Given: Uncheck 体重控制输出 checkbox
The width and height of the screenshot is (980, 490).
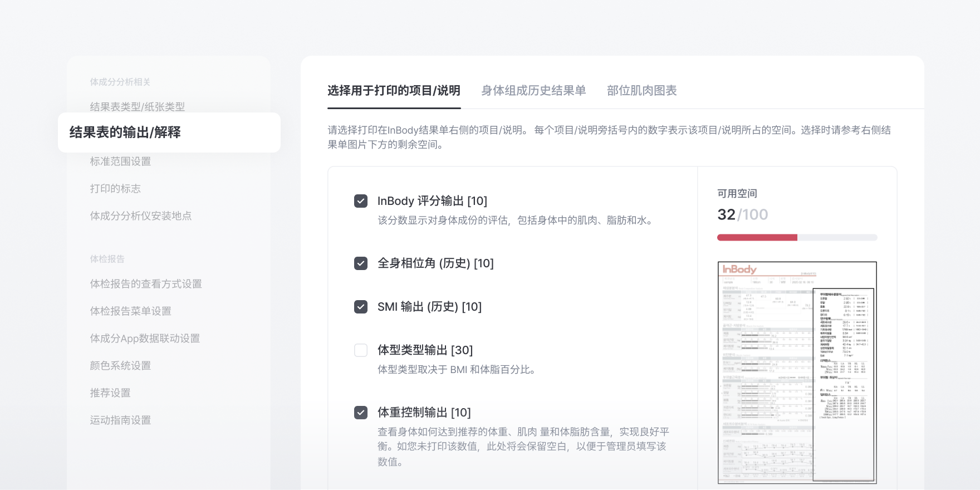Looking at the screenshot, I should click(361, 413).
